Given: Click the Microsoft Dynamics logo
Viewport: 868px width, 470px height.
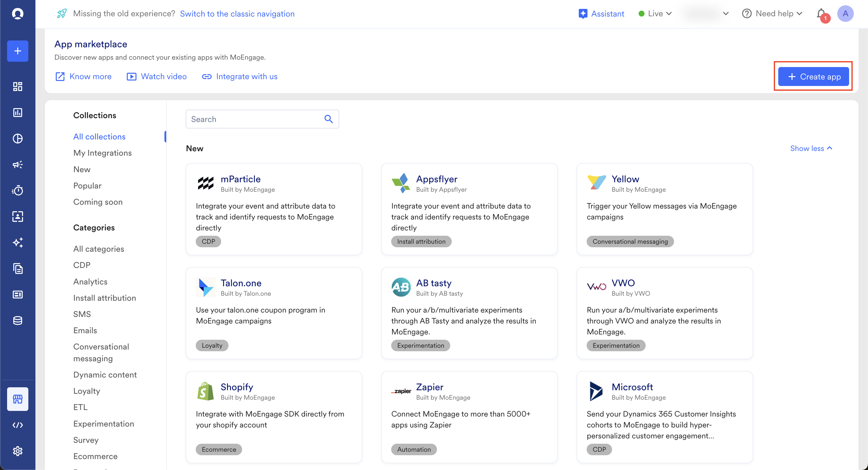Looking at the screenshot, I should point(596,391).
